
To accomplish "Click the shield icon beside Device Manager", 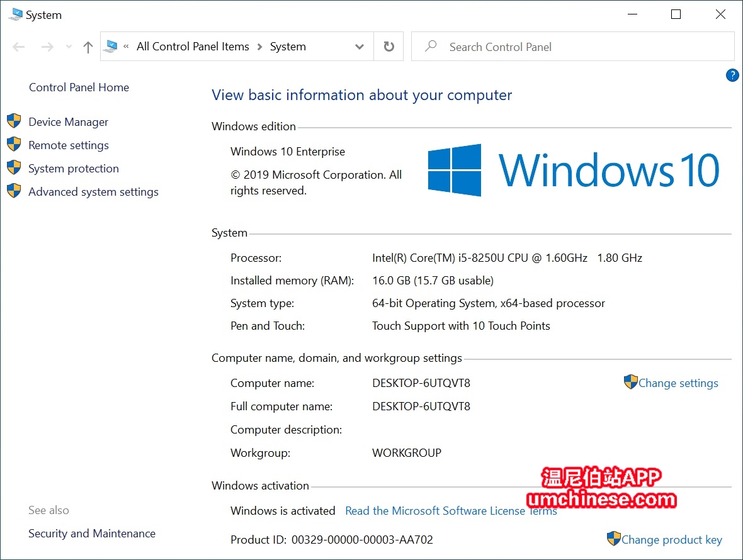I will (x=14, y=121).
